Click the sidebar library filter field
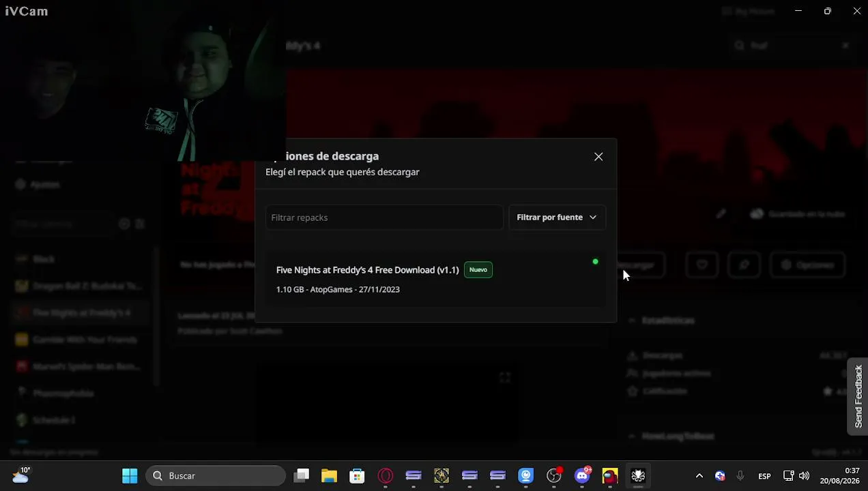 click(61, 224)
